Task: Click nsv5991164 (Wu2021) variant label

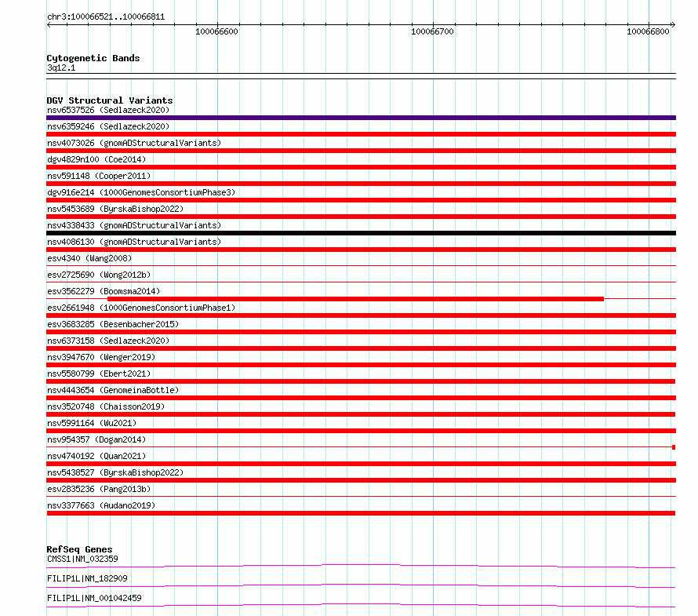Action: click(x=92, y=423)
